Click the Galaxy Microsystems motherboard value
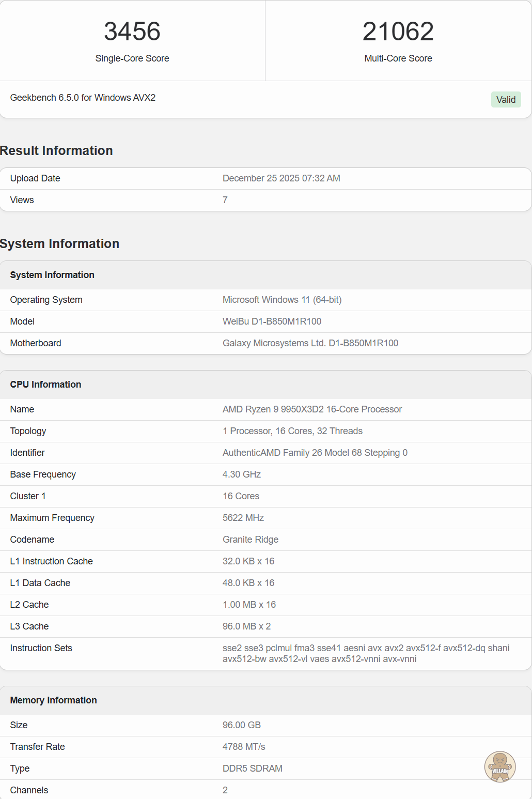This screenshot has height=799, width=532. click(x=310, y=343)
